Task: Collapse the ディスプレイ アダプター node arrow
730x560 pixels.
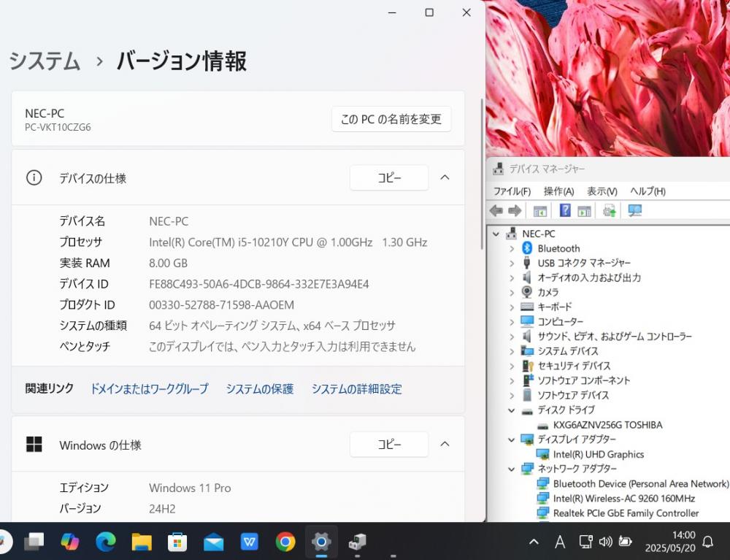Action: [x=512, y=440]
